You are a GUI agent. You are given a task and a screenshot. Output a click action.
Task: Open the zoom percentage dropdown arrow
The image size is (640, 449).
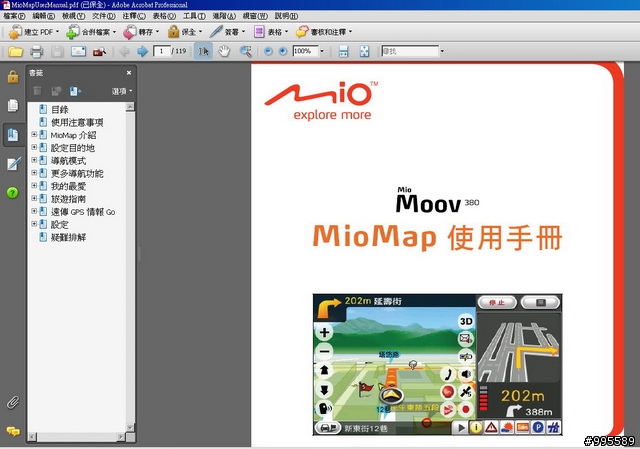[322, 51]
